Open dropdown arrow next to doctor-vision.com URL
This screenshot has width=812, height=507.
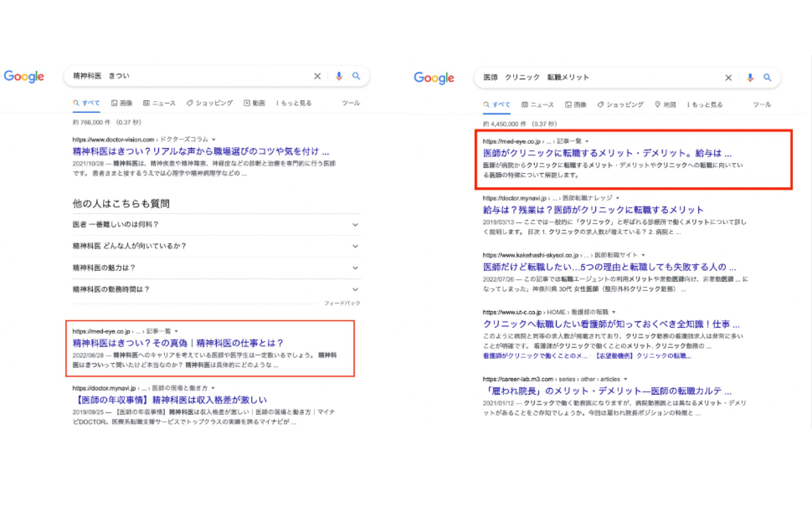[x=214, y=139]
